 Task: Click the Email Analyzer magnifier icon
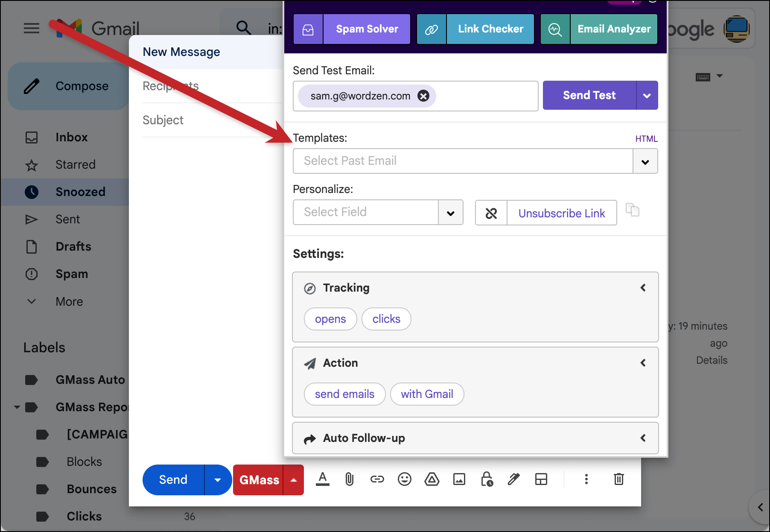tap(555, 29)
